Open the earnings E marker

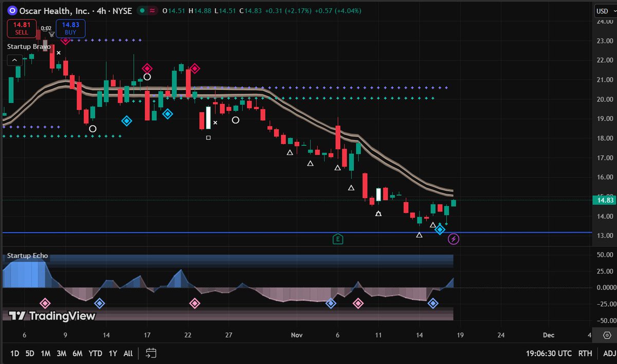coord(338,239)
